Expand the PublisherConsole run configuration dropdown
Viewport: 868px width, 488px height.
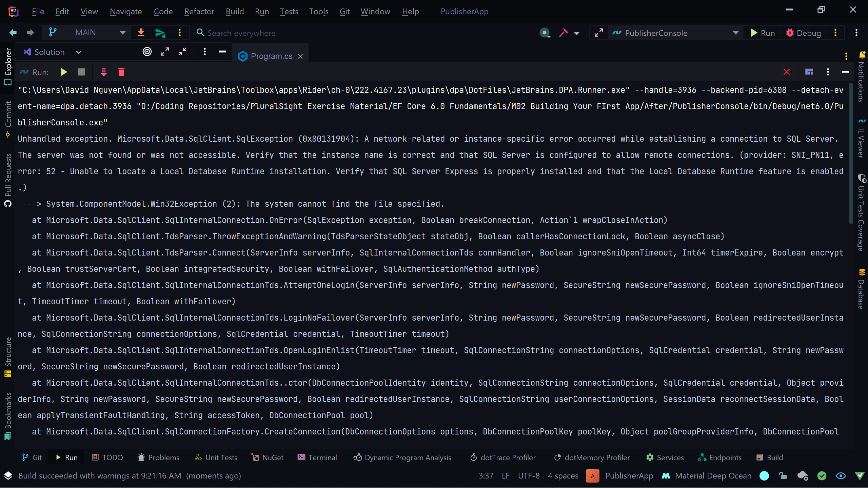coord(735,33)
